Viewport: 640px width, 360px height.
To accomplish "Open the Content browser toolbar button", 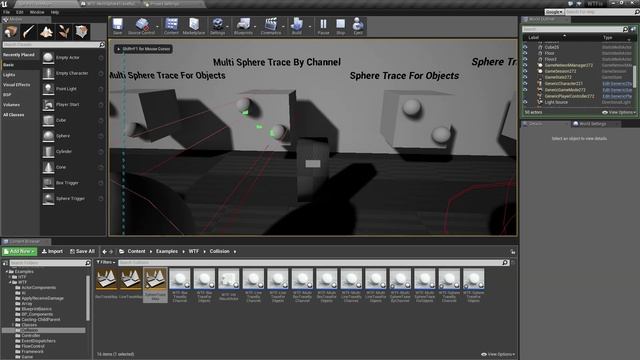I will tap(171, 26).
